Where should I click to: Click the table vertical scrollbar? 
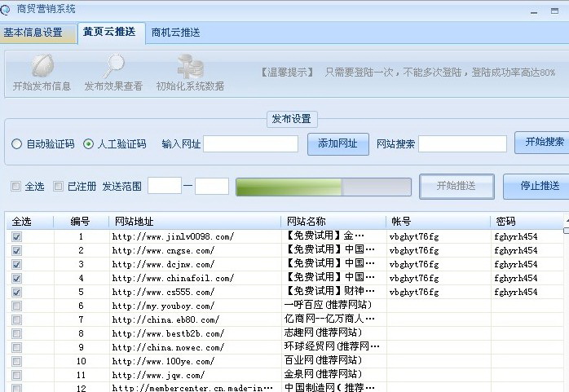[567, 303]
